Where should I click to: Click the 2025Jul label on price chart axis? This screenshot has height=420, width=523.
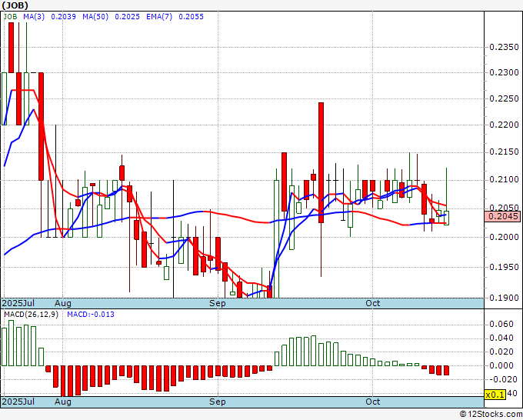coord(18,303)
